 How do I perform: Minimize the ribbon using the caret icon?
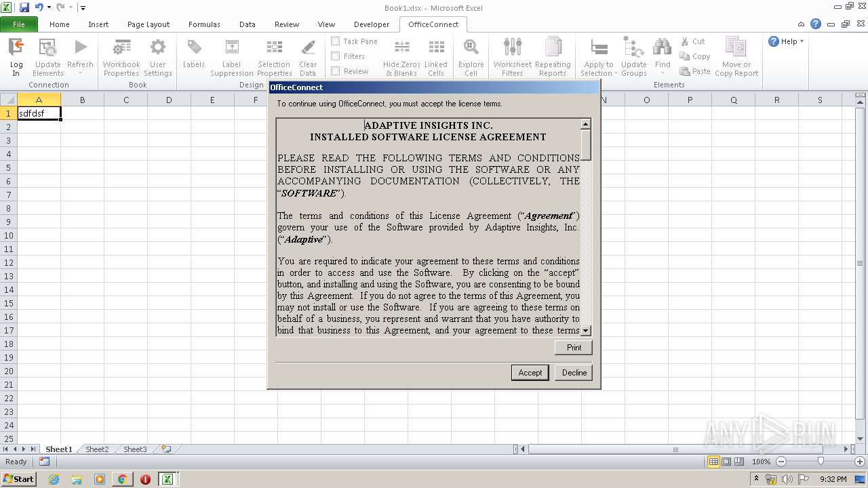(802, 24)
